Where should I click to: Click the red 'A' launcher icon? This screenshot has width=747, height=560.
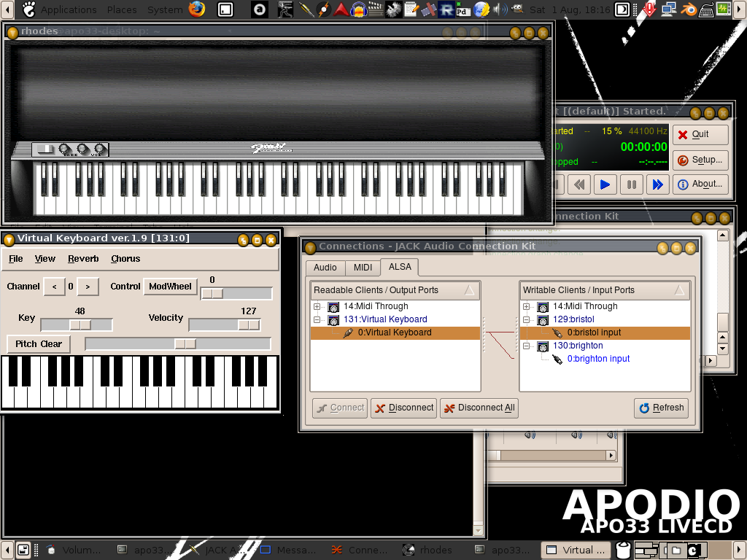(341, 9)
